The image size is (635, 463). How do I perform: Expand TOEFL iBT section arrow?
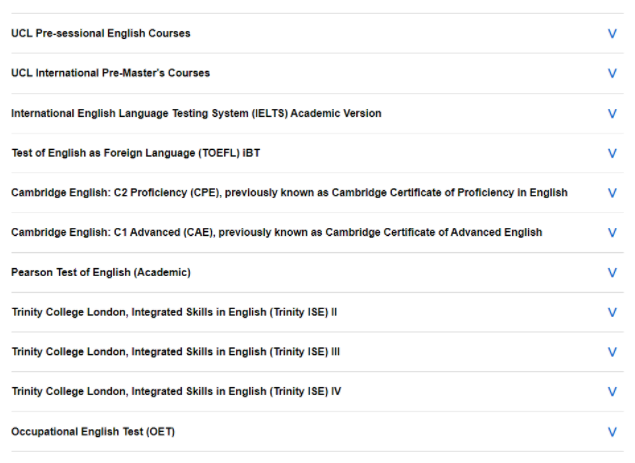point(612,154)
